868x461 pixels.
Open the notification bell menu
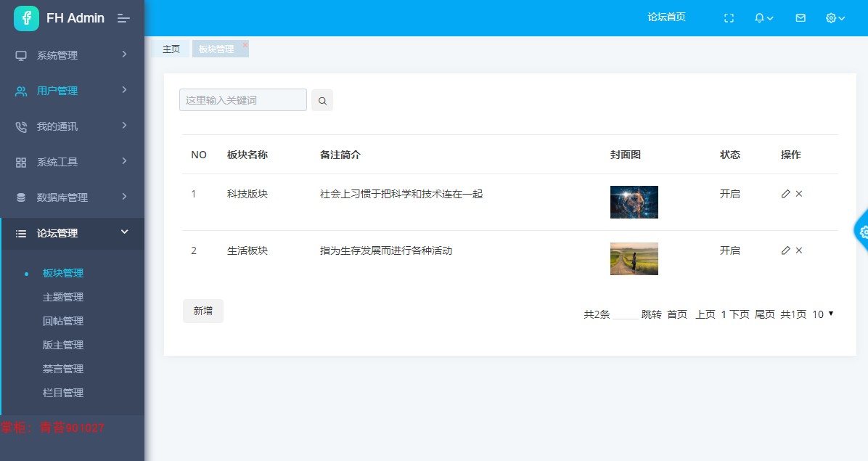pyautogui.click(x=763, y=18)
